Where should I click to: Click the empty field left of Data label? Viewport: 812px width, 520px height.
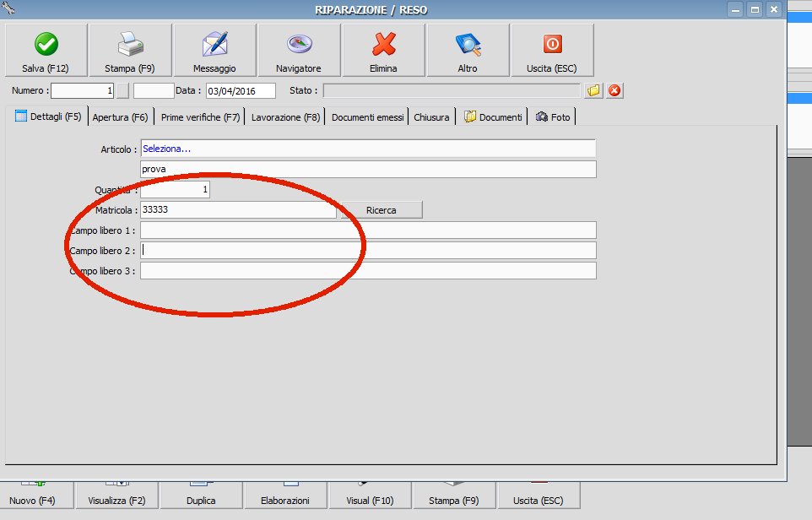point(154,90)
